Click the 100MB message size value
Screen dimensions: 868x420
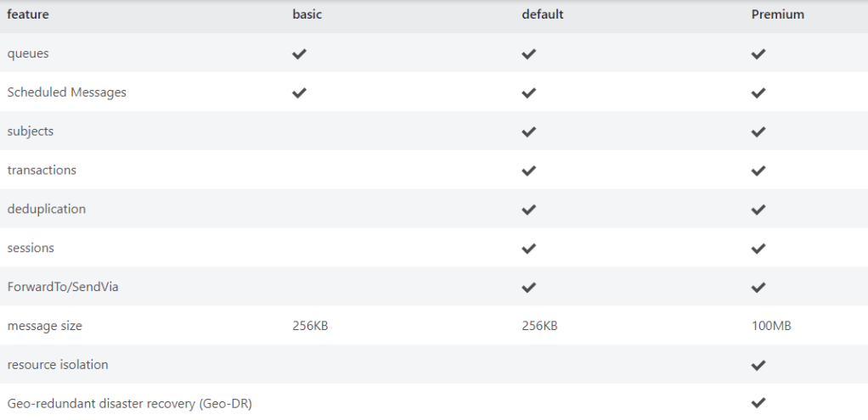click(x=771, y=326)
